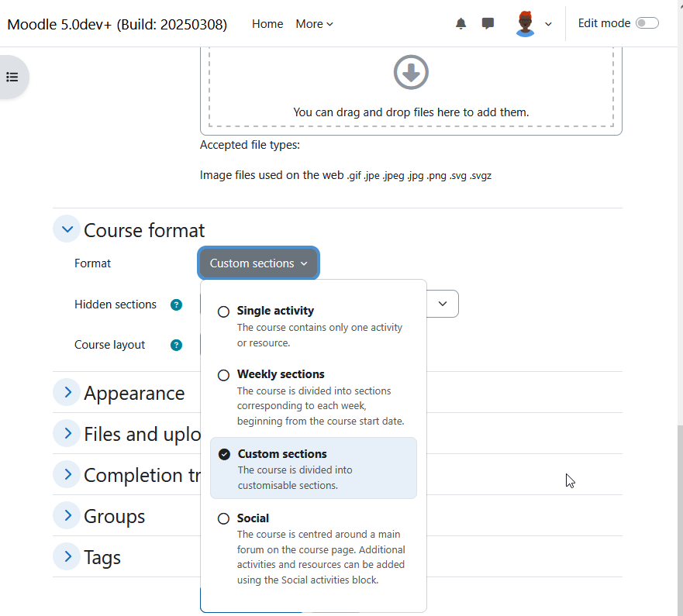Click the Hidden sections label
The height and width of the screenshot is (616, 683).
[115, 305]
